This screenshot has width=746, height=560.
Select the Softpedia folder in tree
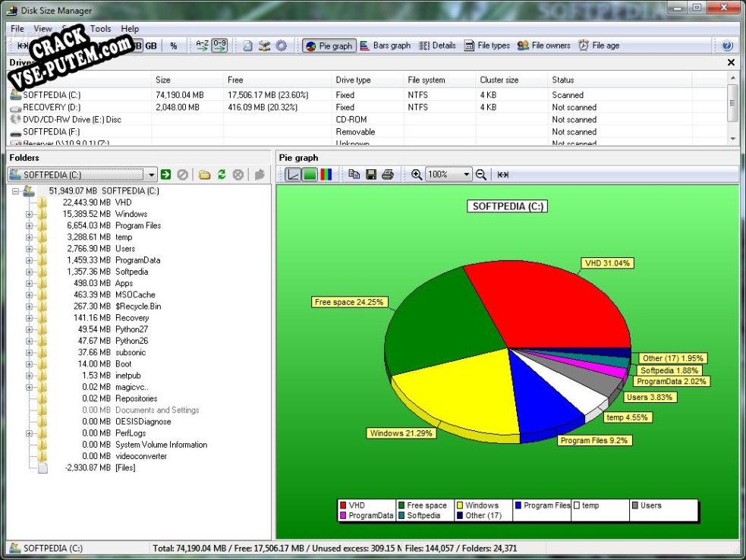[132, 272]
